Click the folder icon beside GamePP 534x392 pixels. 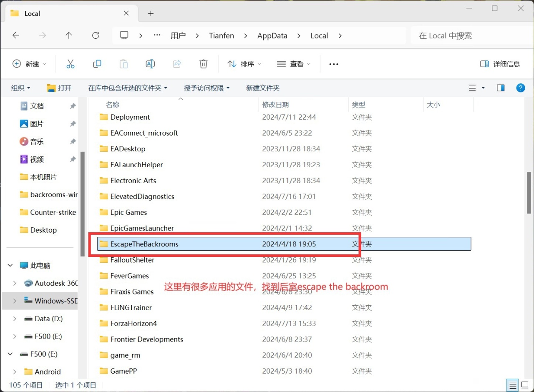[103, 371]
